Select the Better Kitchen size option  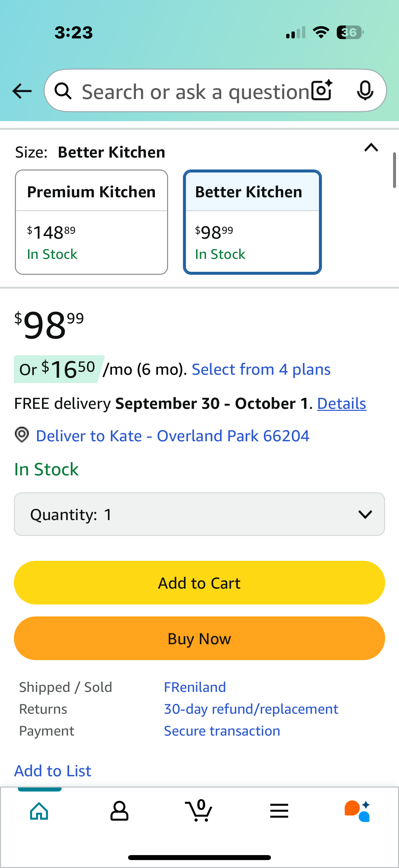(x=252, y=222)
